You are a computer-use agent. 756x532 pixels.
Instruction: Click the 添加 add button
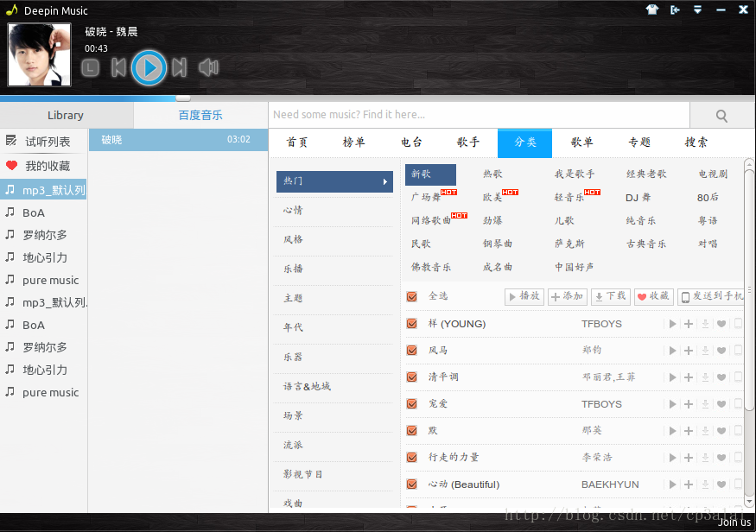pyautogui.click(x=567, y=296)
